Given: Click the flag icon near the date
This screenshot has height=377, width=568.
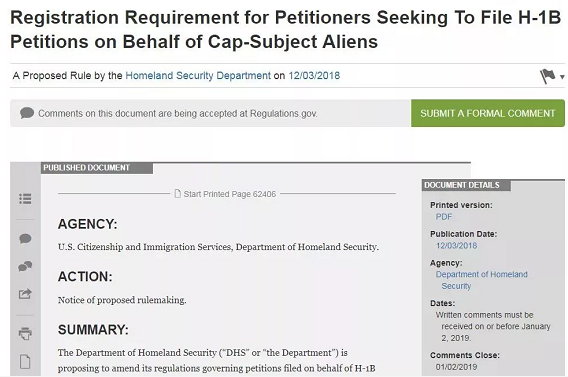Looking at the screenshot, I should 547,76.
